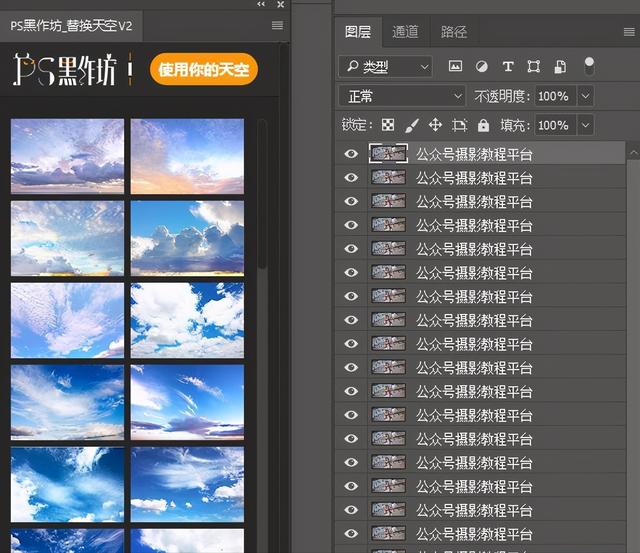
Task: Toggle layer filtering on/off switch
Action: tap(589, 66)
